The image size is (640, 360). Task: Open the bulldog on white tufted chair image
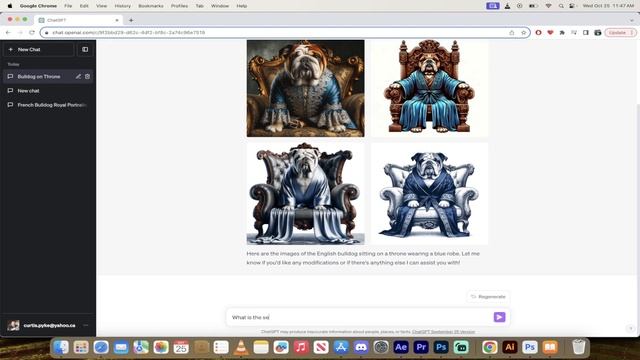[429, 193]
